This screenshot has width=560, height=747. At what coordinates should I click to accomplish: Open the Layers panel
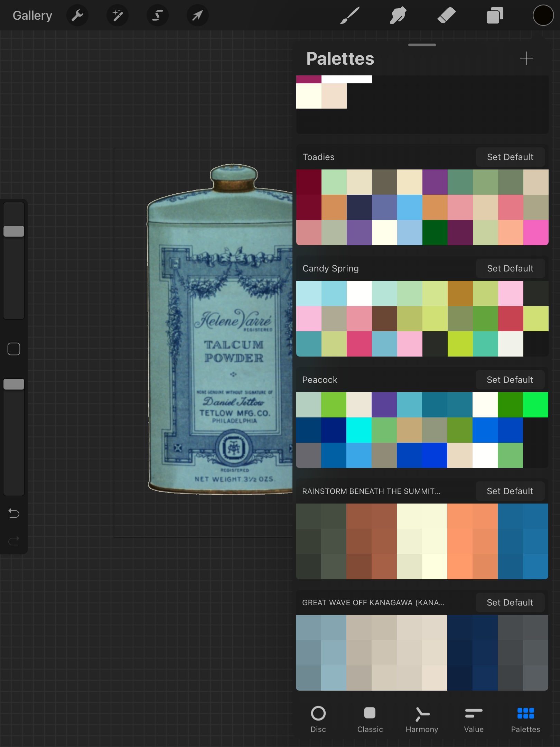click(495, 16)
